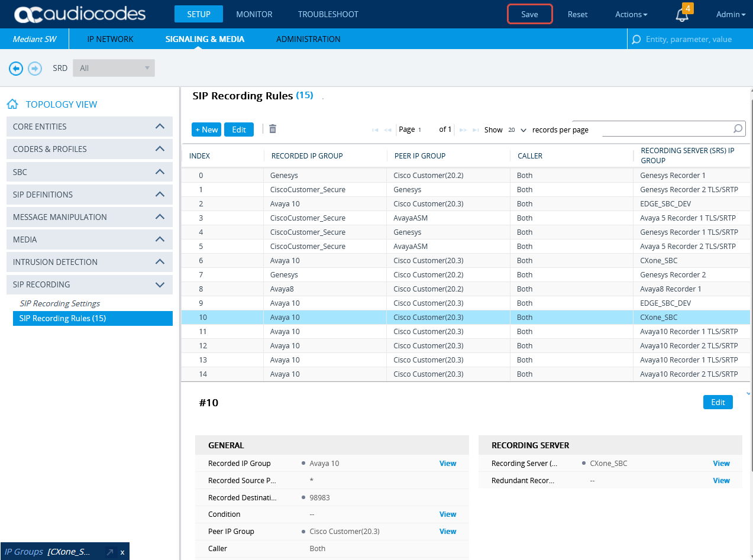Expand the CORE ENTITIES section

[89, 127]
